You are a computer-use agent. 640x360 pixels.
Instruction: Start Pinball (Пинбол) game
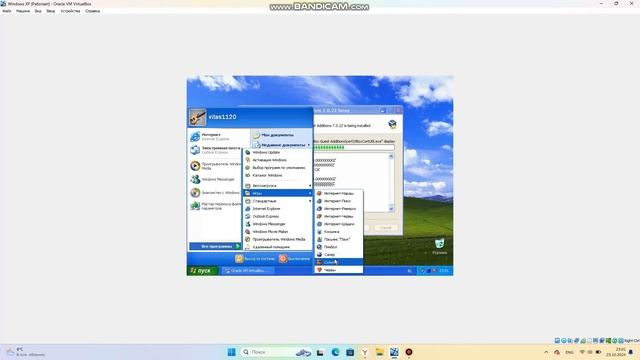338,247
